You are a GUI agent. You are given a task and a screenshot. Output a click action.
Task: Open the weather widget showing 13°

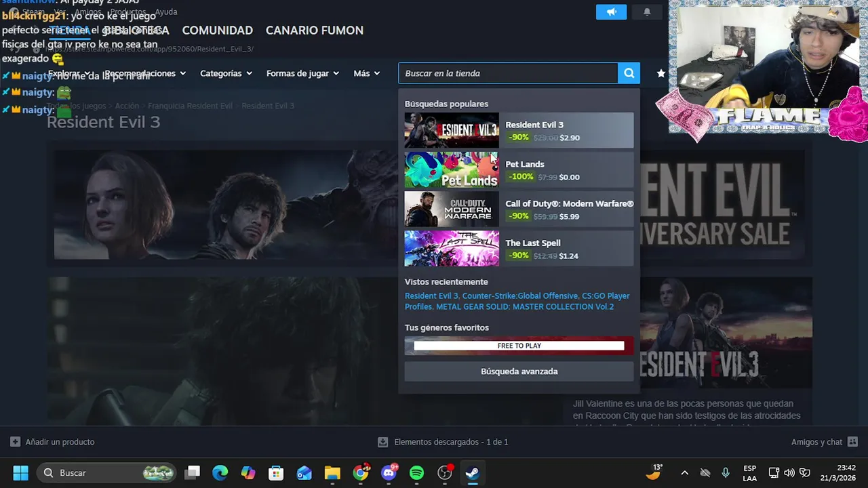point(654,472)
